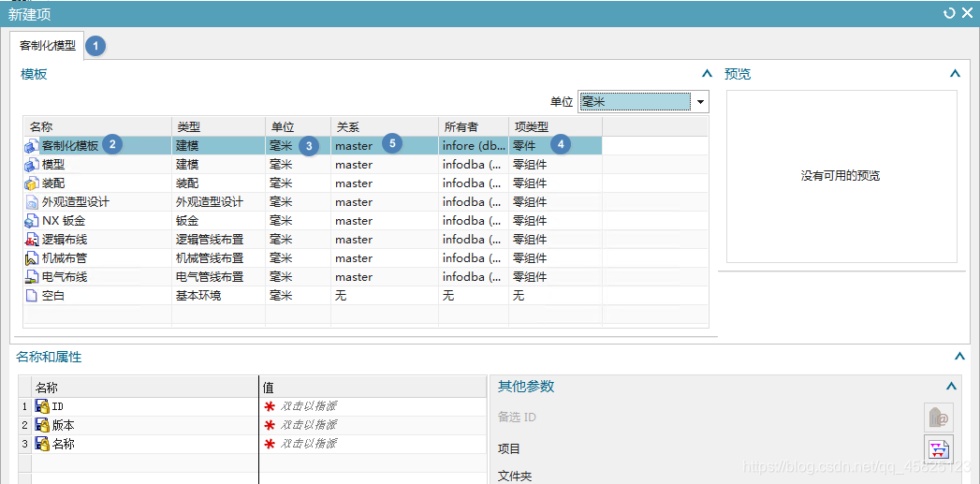Click the 模型 template icon
The image size is (980, 484).
click(x=32, y=165)
